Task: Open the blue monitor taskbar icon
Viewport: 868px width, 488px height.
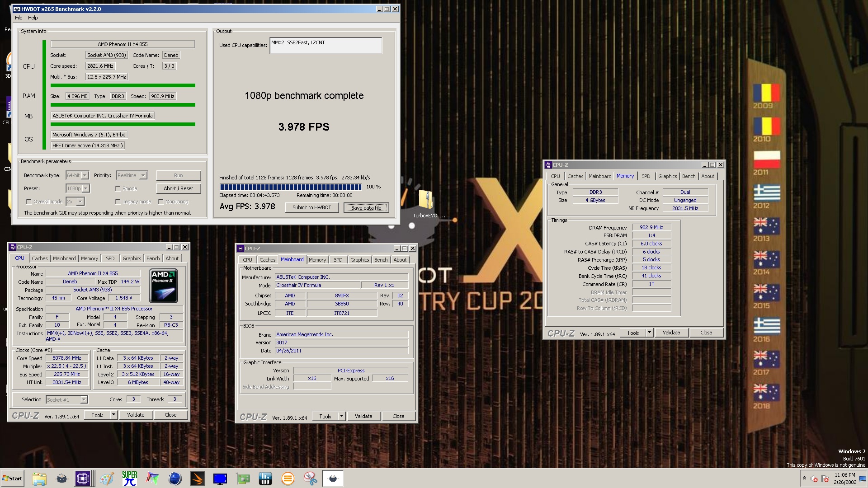Action: [220, 479]
